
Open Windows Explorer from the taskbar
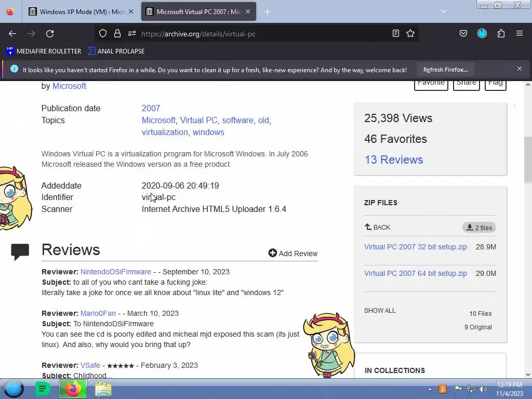[103, 389]
